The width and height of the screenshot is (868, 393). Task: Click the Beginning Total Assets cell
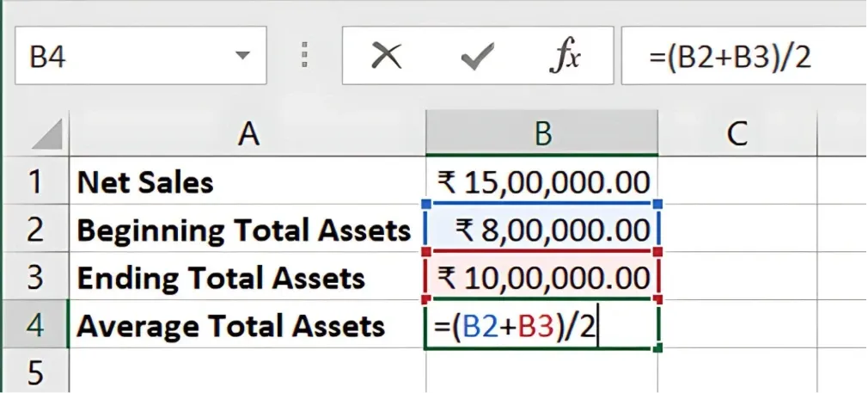click(248, 230)
